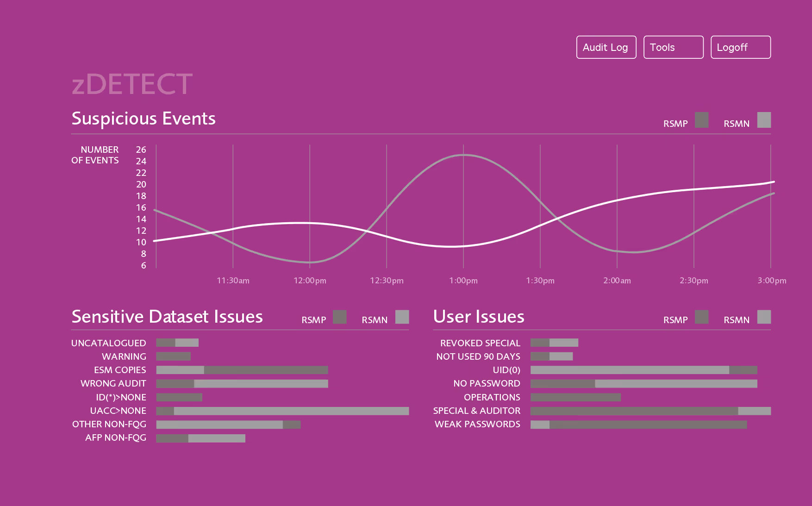Click the UACC>NONE bar

[x=282, y=411]
